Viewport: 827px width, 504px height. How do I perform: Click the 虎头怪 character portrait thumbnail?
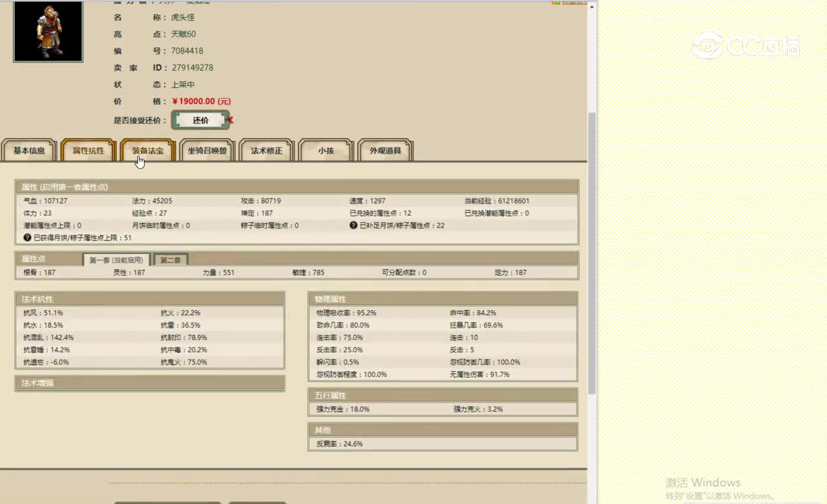tap(48, 31)
